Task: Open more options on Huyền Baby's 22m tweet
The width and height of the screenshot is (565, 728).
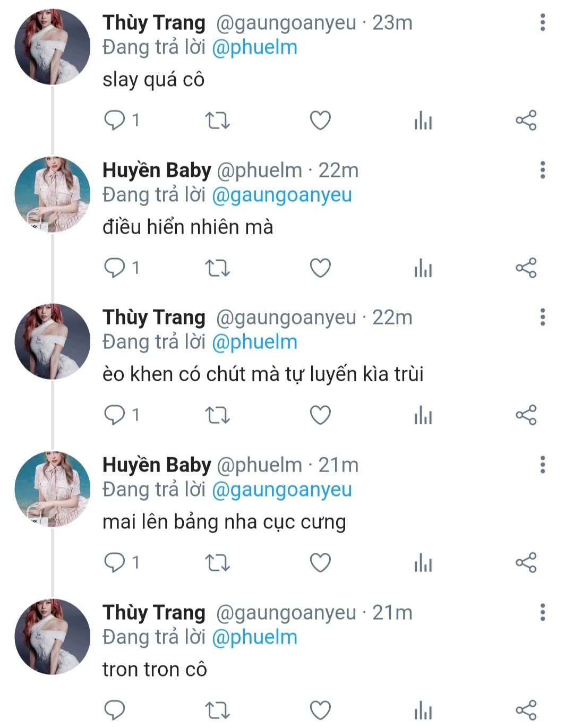Action: 542,170
